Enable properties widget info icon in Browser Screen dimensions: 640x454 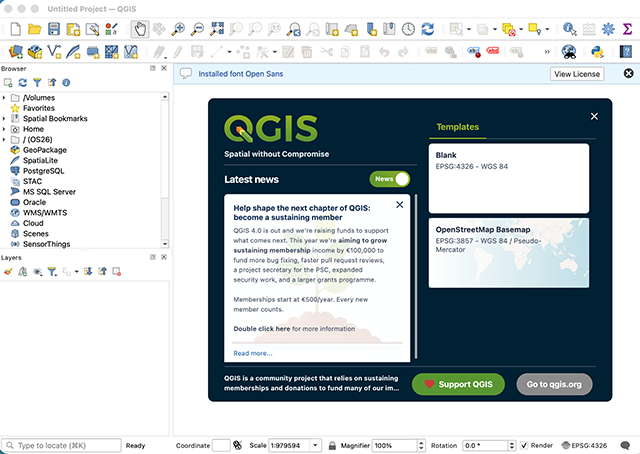pyautogui.click(x=66, y=82)
